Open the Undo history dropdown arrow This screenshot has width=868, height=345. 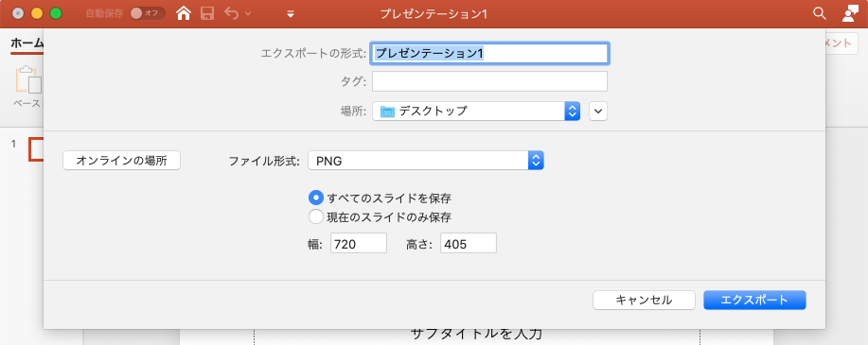click(x=247, y=14)
